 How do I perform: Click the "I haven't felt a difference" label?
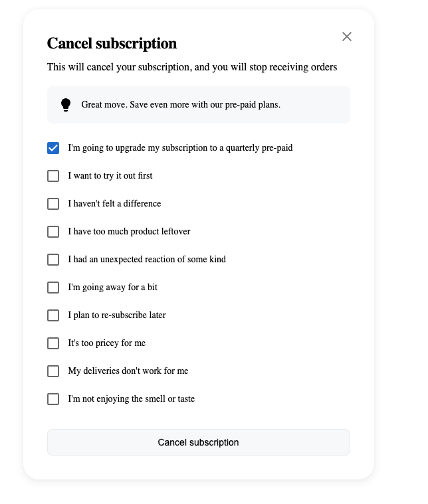click(114, 204)
